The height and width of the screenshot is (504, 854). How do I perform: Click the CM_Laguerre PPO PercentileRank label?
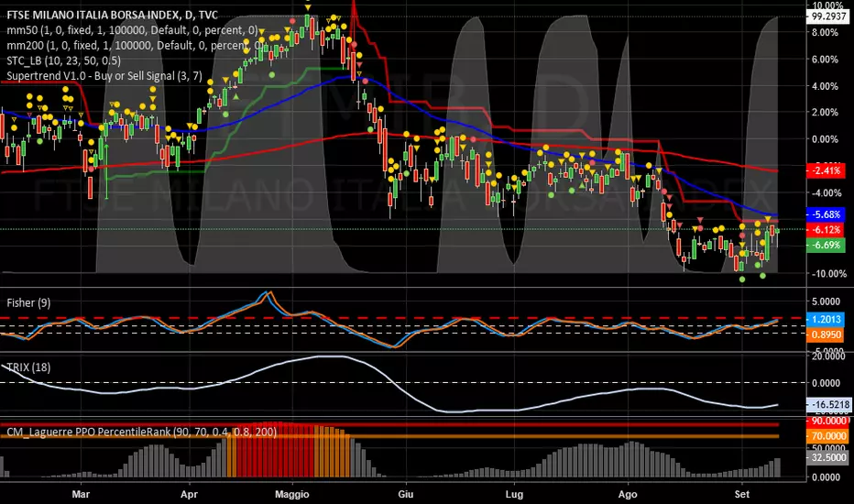point(142,433)
